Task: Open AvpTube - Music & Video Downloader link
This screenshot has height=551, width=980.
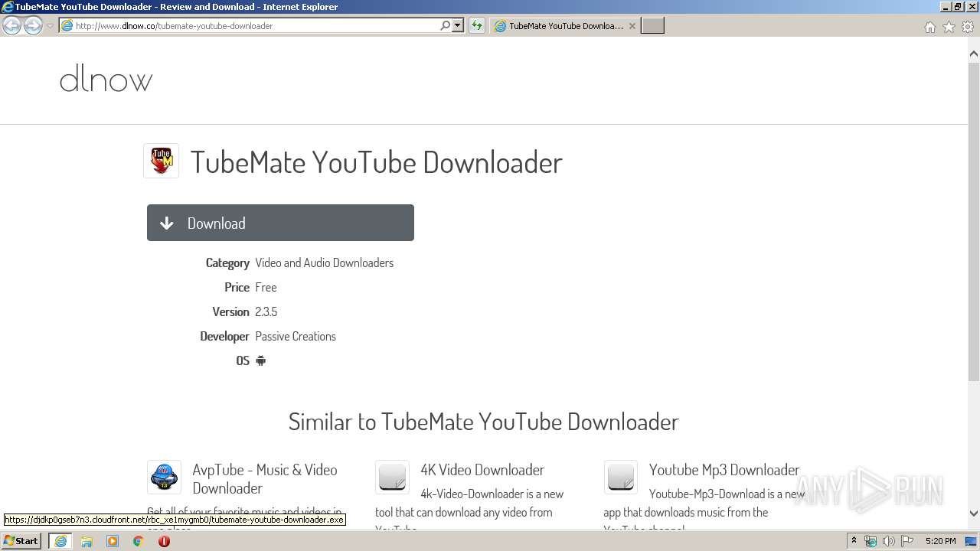Action: (x=265, y=479)
